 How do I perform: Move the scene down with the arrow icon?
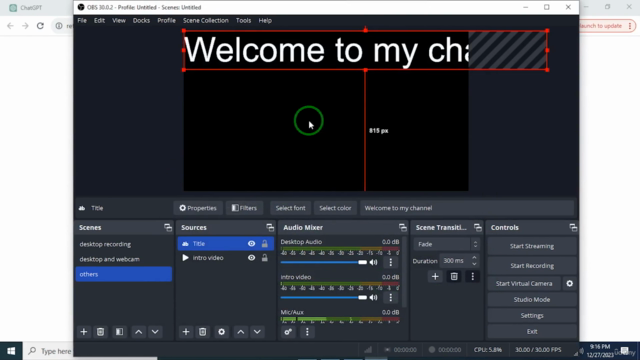[x=155, y=332]
